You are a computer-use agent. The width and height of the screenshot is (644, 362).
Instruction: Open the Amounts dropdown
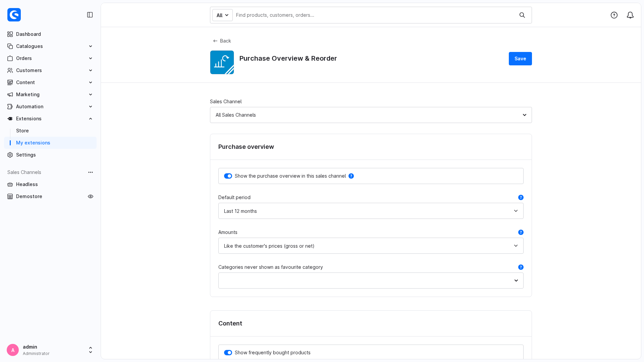(x=371, y=246)
